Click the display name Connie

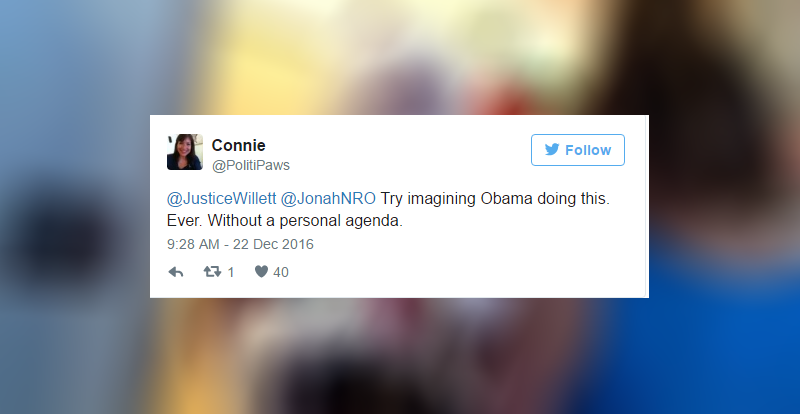238,145
